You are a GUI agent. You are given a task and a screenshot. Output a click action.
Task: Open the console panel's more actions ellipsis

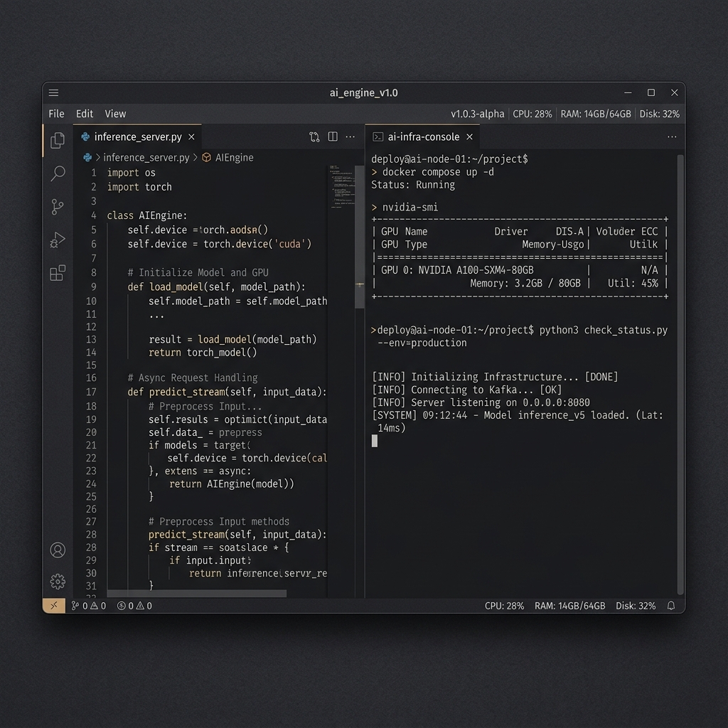[671, 137]
